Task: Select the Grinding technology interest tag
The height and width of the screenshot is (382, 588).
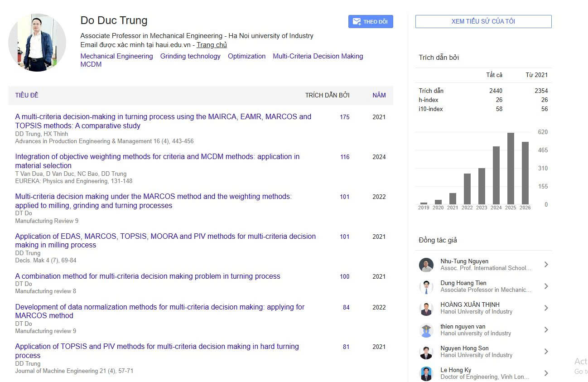Action: coord(190,56)
